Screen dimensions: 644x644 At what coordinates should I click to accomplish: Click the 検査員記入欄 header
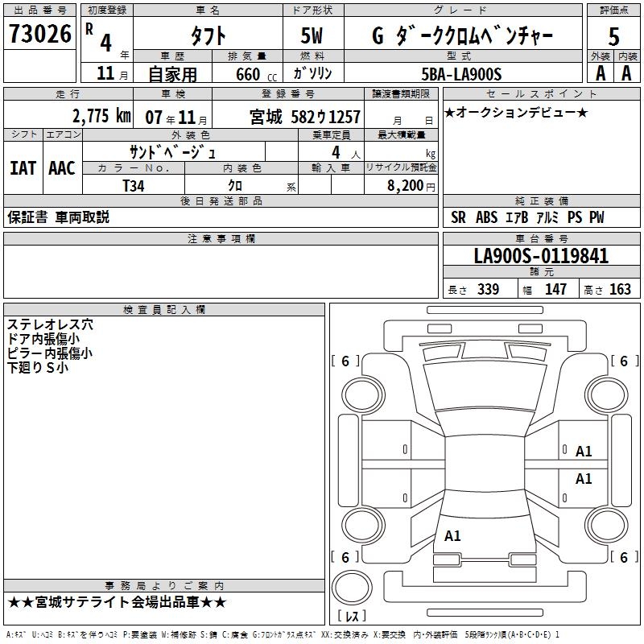(164, 310)
